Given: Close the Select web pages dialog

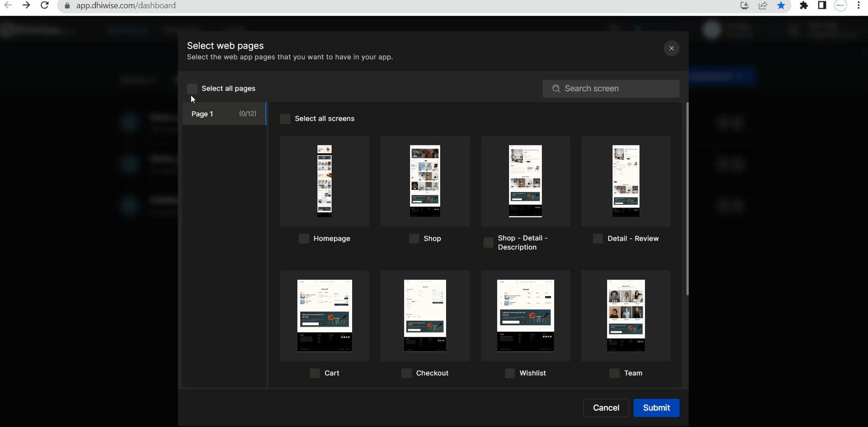Looking at the screenshot, I should [x=671, y=48].
